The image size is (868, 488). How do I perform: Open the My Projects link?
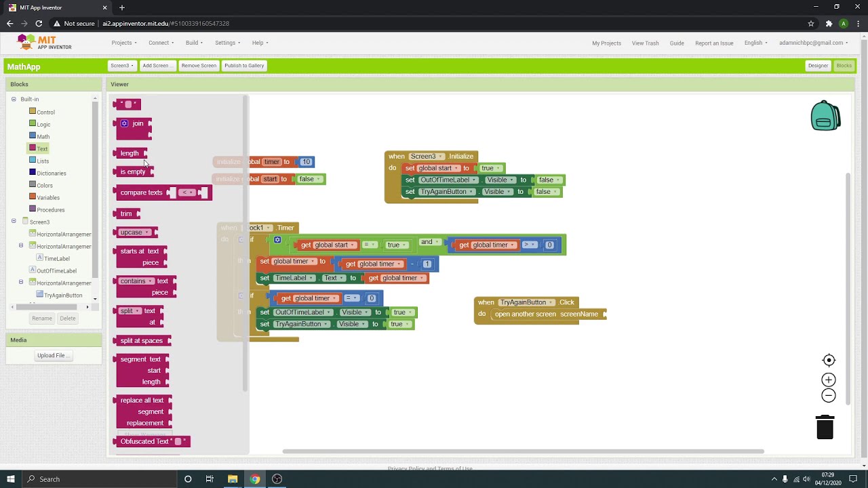606,43
